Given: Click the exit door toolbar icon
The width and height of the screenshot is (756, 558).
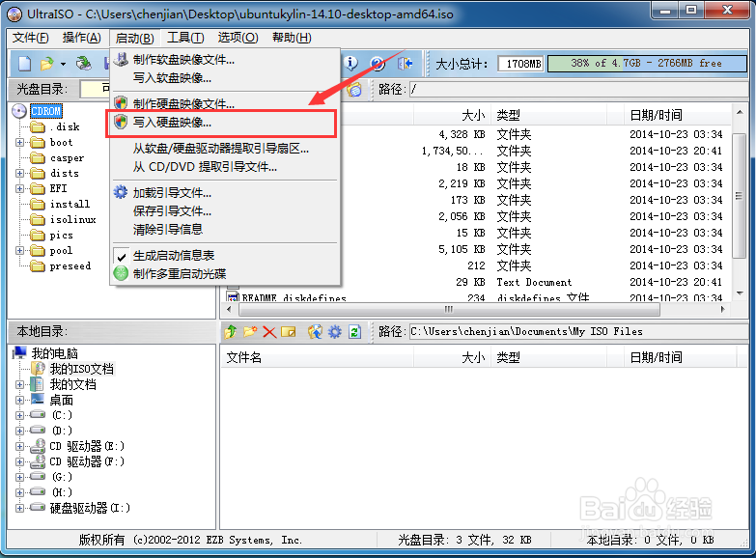Looking at the screenshot, I should pos(405,63).
